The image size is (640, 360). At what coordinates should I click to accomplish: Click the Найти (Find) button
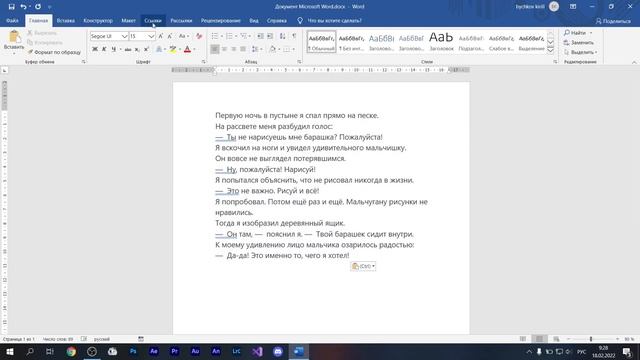point(575,33)
